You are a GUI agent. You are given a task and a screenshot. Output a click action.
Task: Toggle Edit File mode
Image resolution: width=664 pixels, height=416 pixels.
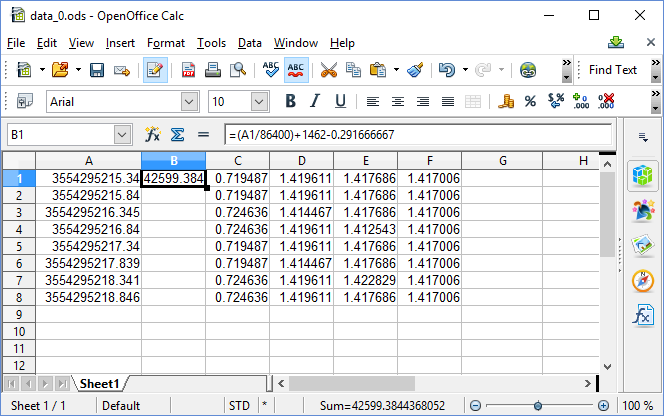155,70
